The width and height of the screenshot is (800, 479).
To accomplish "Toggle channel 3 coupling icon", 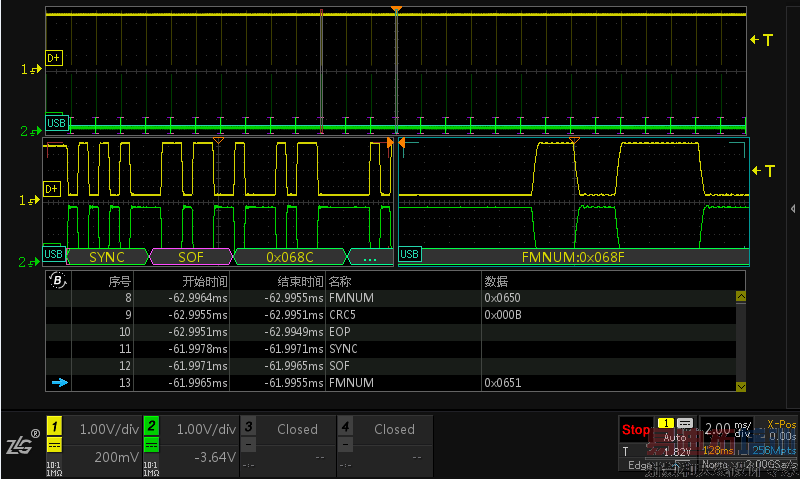I will 248,445.
